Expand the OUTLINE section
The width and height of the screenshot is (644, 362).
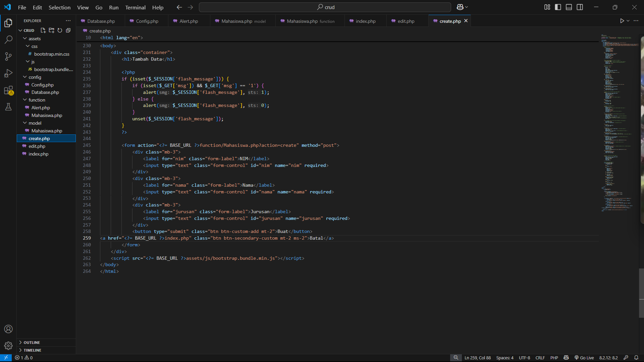pos(32,342)
